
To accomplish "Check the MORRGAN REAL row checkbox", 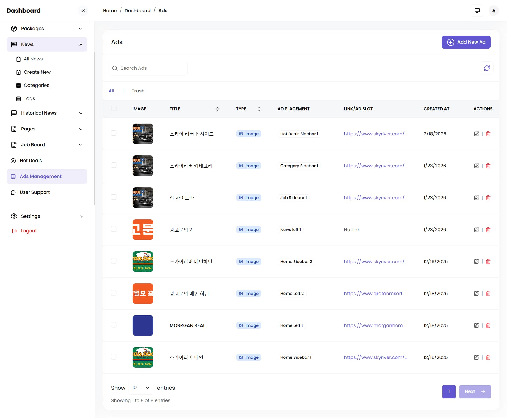I will [114, 325].
